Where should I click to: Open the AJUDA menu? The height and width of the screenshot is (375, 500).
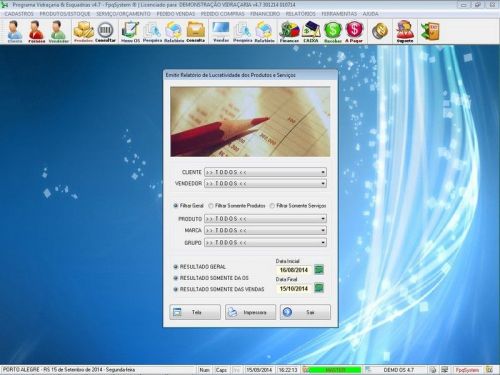[370, 14]
